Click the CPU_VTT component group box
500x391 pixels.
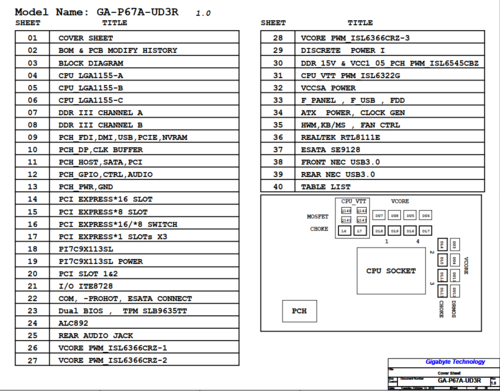tap(352, 218)
